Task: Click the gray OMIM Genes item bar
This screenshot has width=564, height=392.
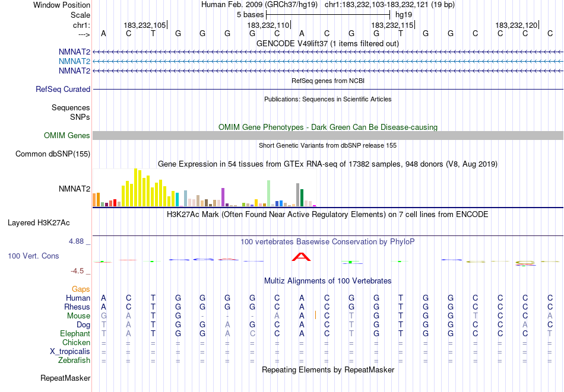Action: pyautogui.click(x=328, y=135)
